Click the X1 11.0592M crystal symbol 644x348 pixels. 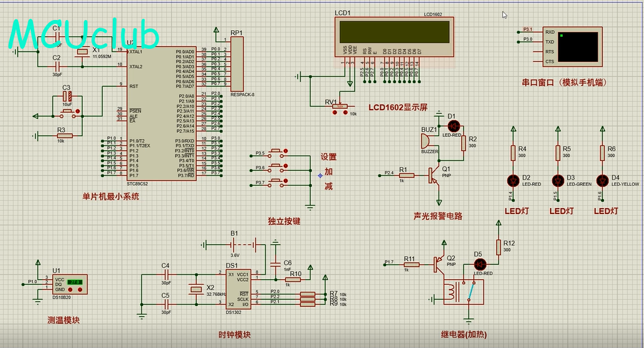point(83,52)
